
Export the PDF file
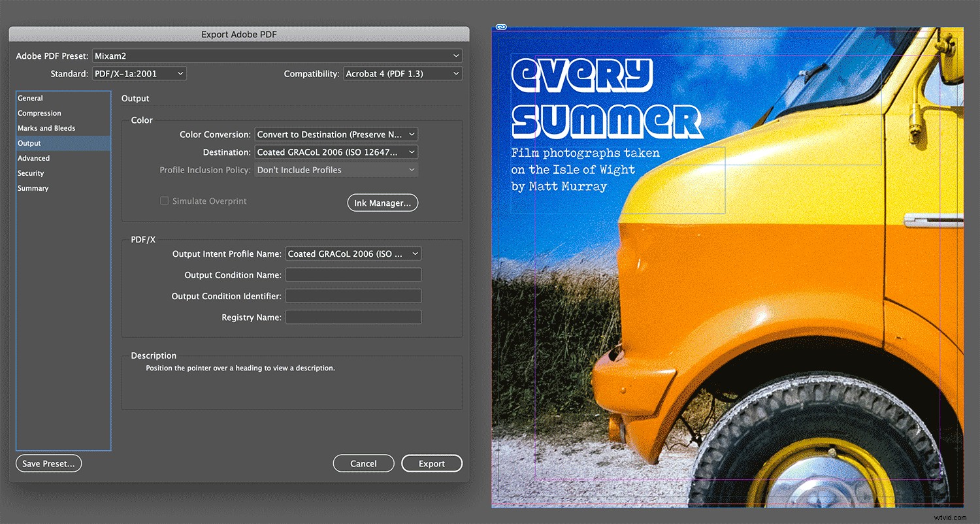point(432,463)
